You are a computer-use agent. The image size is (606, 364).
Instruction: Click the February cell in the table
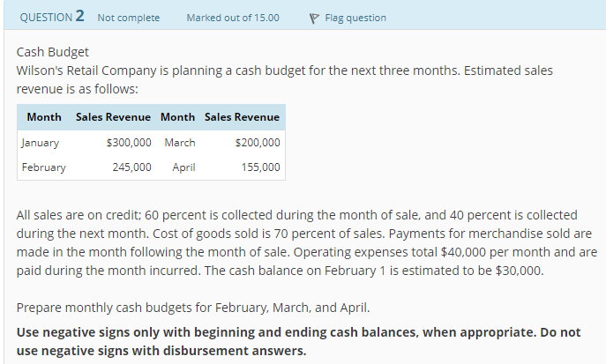[44, 167]
